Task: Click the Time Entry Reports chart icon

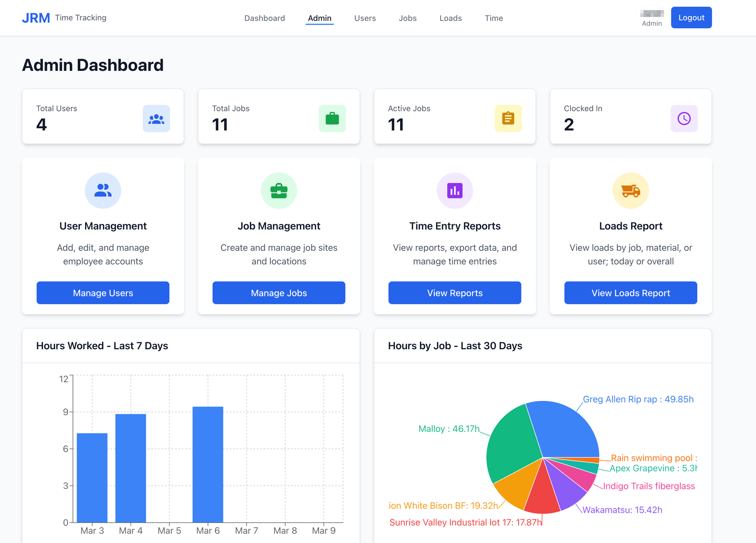Action: click(x=455, y=190)
